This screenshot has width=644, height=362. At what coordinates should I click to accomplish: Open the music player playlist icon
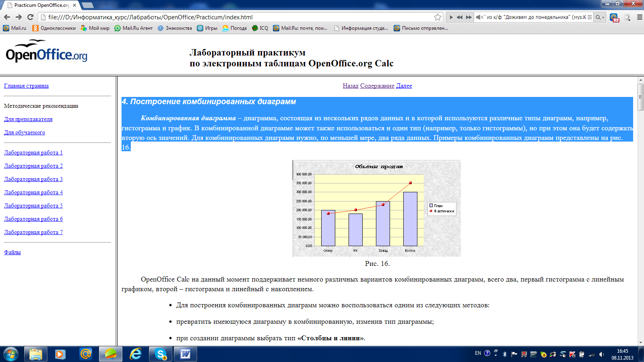(590, 17)
